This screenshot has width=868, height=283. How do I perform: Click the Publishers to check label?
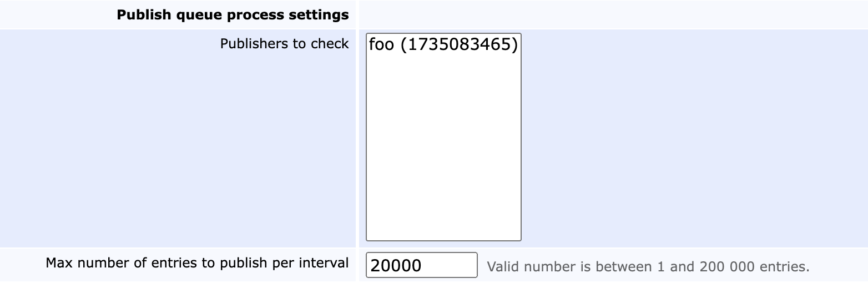(x=284, y=44)
